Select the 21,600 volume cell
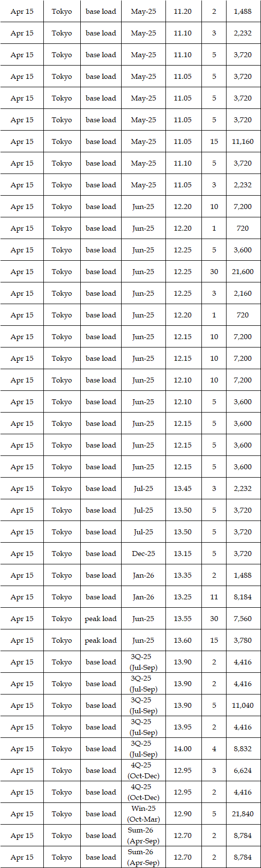 coord(243,272)
